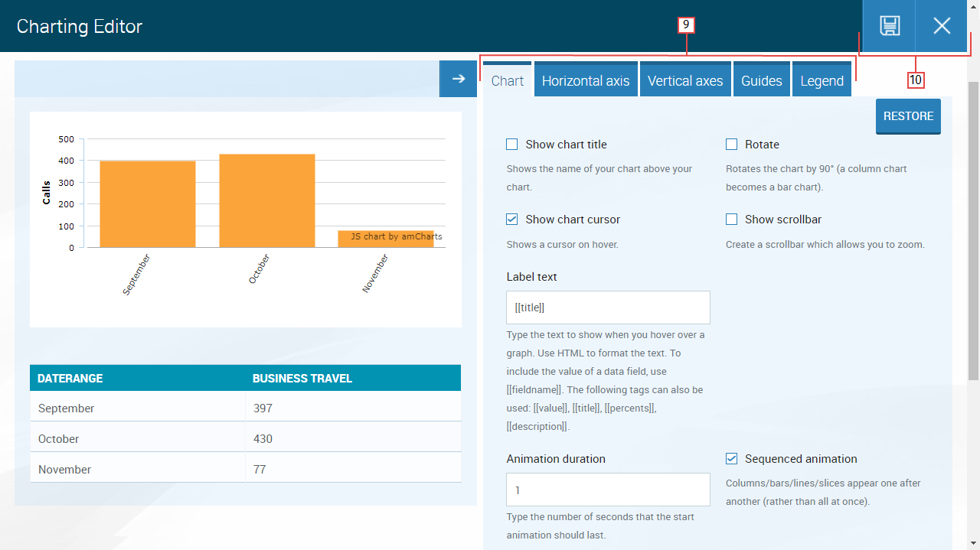Click the vertical scrollbar on the right edge
Image resolution: width=980 pixels, height=550 pixels.
point(973,229)
